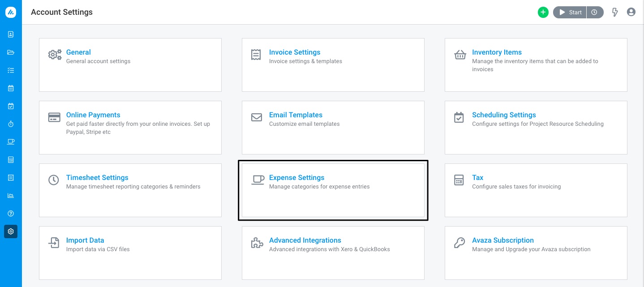This screenshot has height=287, width=644.
Task: Click the calculator icon on the Tax card
Action: pos(459,180)
